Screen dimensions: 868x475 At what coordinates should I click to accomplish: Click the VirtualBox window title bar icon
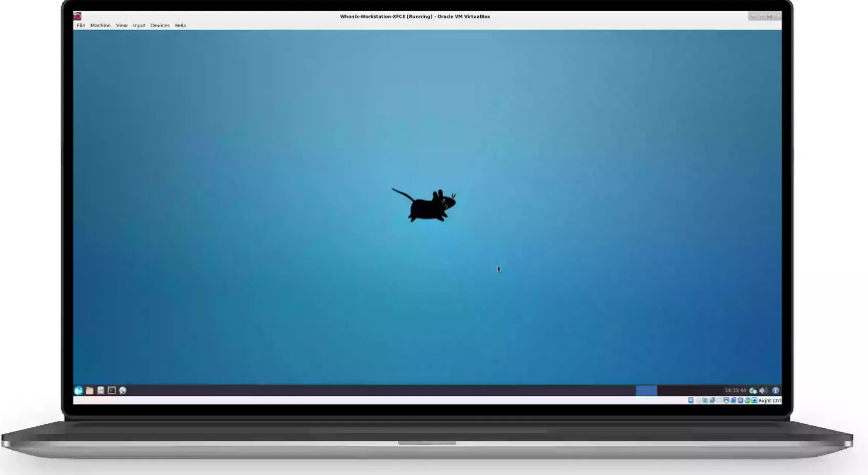click(x=78, y=16)
